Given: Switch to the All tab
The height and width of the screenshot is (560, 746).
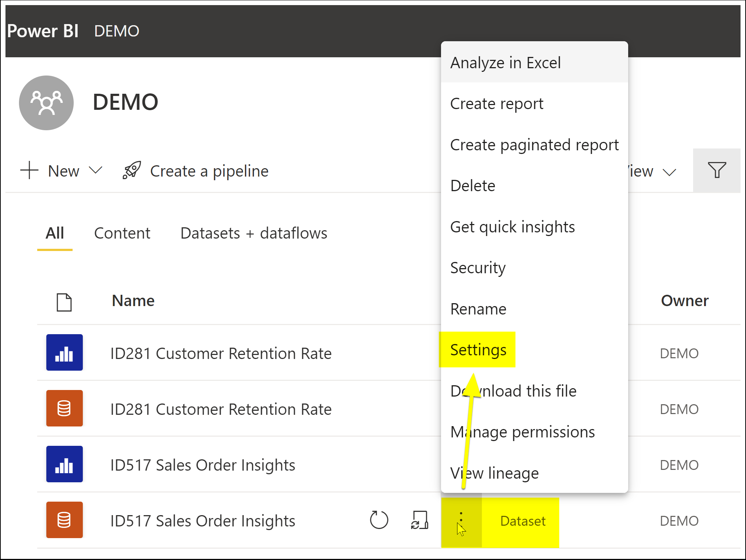Looking at the screenshot, I should (55, 233).
